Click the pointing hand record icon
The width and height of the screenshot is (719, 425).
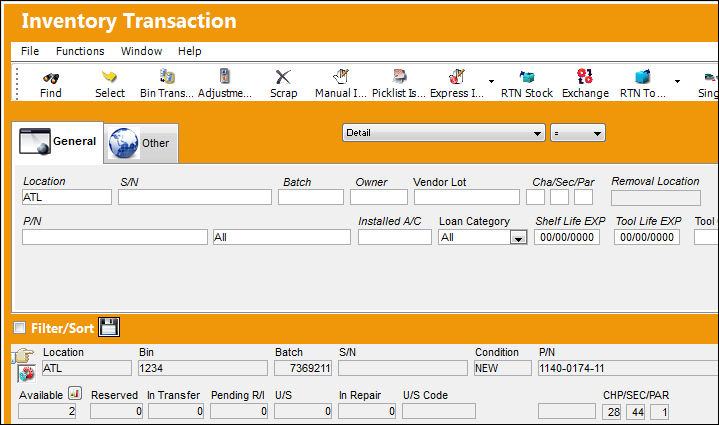point(23,355)
